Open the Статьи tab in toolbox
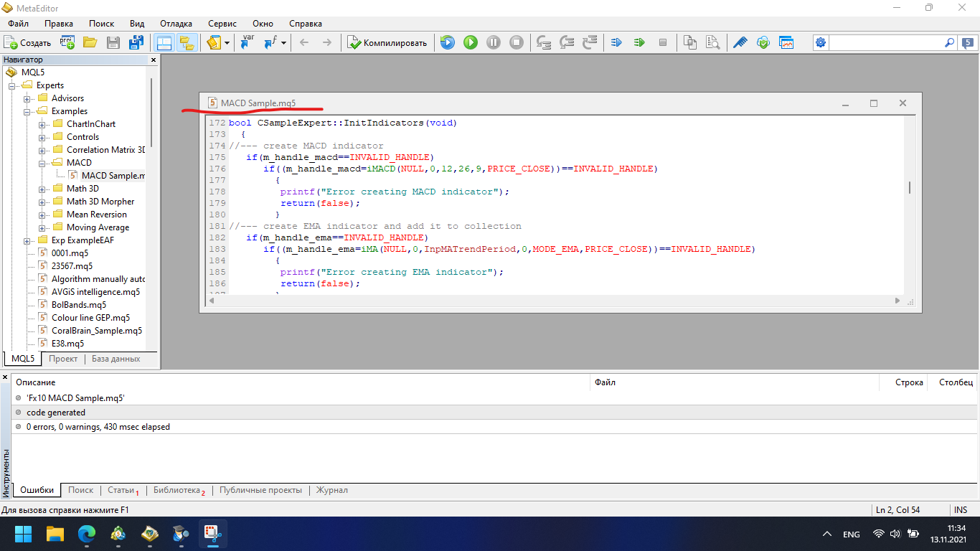The height and width of the screenshot is (551, 980). click(123, 490)
